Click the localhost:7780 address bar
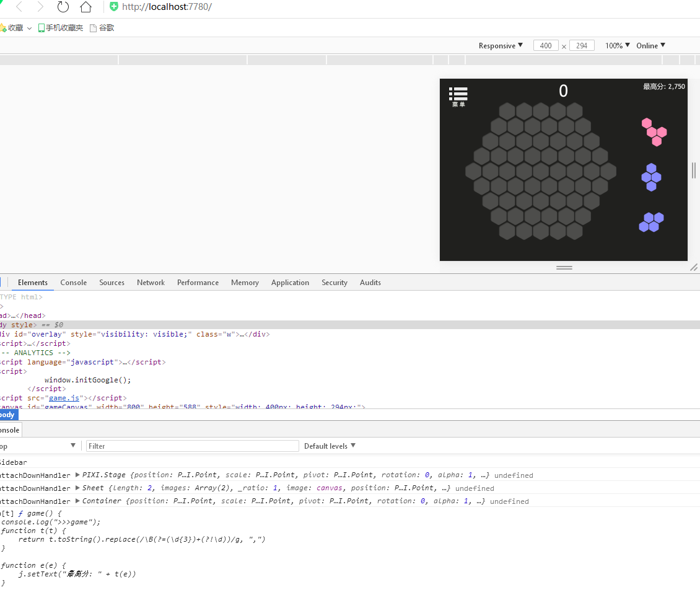Screen dimensions: 700x595 click(167, 7)
